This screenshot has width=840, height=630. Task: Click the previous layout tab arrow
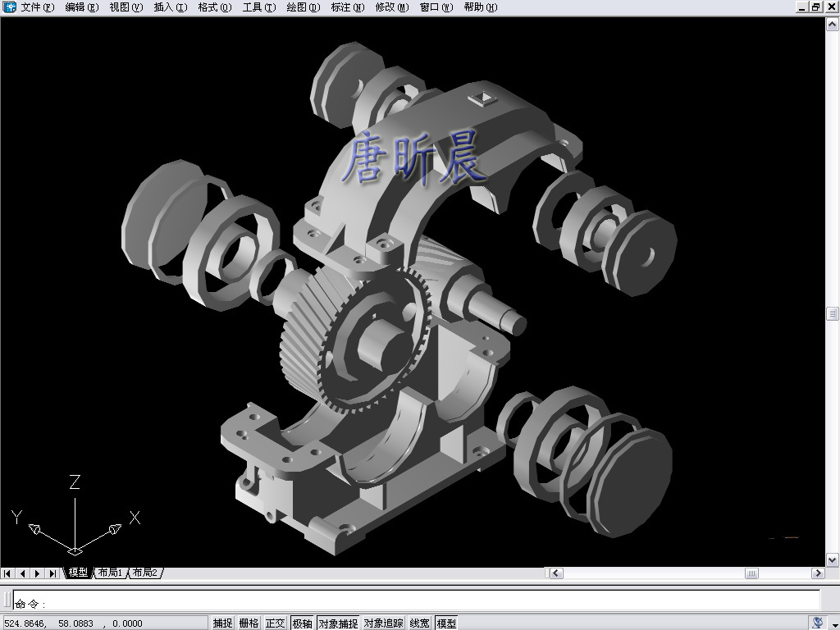tap(22, 573)
